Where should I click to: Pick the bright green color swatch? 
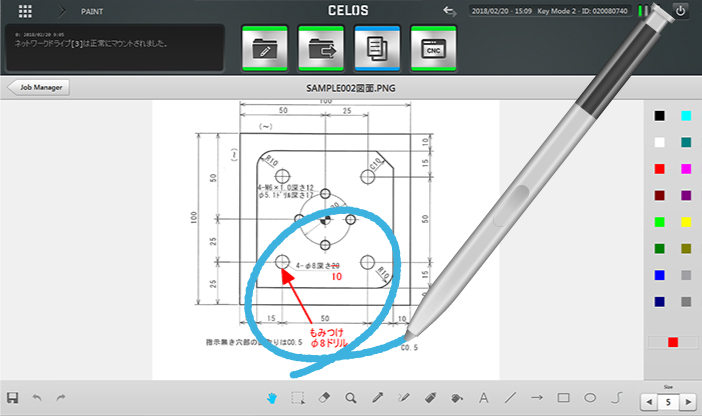659,222
